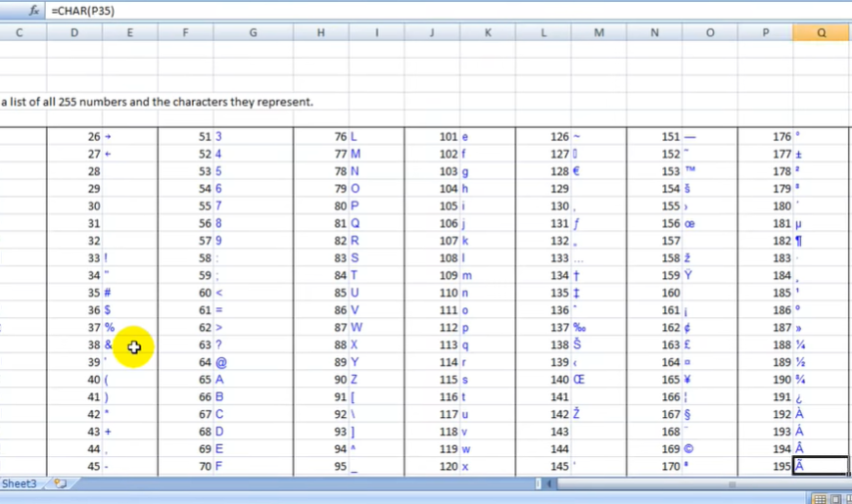
Task: Select the cell with the ± symbol
Action: [821, 154]
